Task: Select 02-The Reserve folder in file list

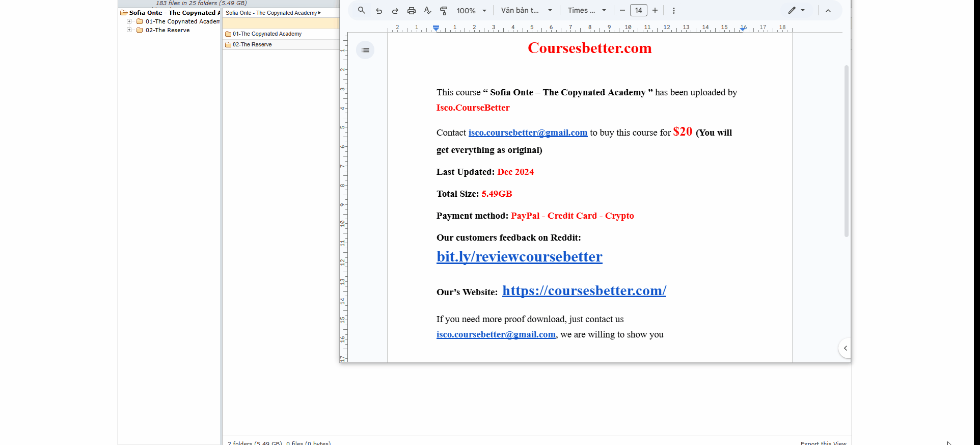Action: [252, 44]
